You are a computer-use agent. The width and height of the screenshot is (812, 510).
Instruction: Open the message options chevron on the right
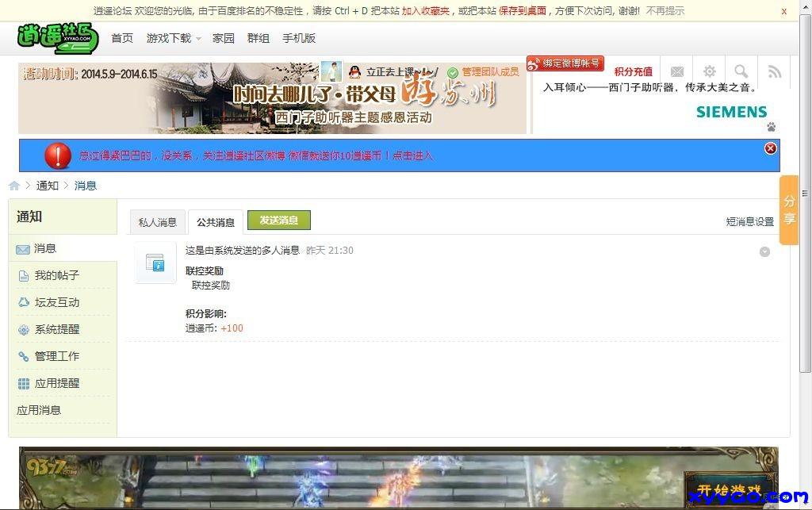click(764, 251)
